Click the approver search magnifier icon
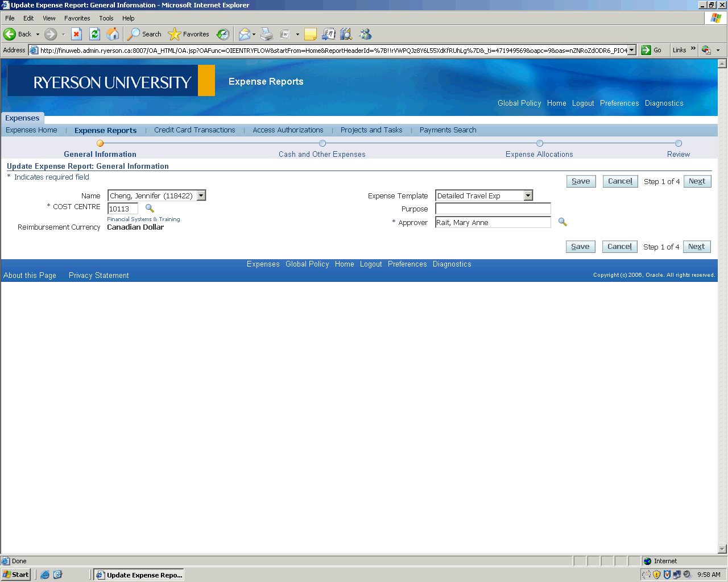 [562, 222]
